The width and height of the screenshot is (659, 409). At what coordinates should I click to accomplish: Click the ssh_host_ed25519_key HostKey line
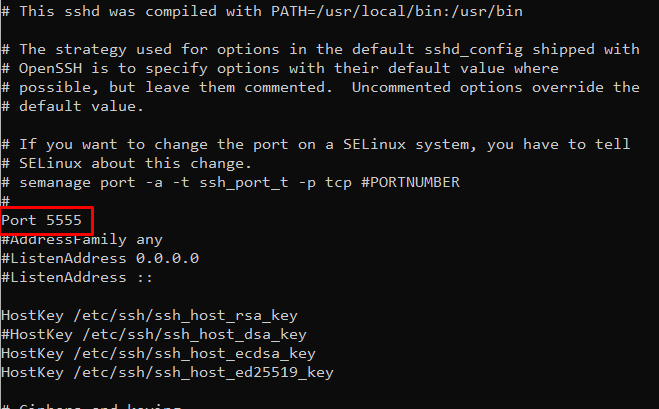[x=167, y=372]
